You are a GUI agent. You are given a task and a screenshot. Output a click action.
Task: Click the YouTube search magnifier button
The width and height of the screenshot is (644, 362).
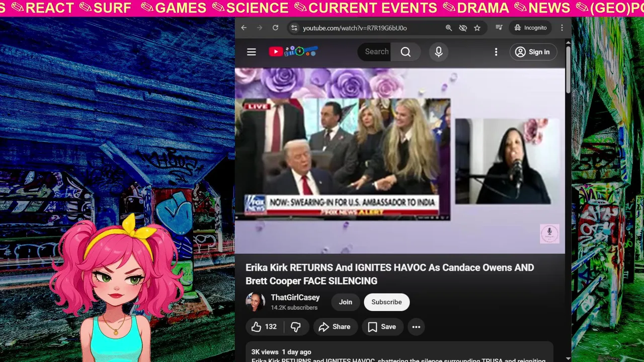[x=406, y=52]
